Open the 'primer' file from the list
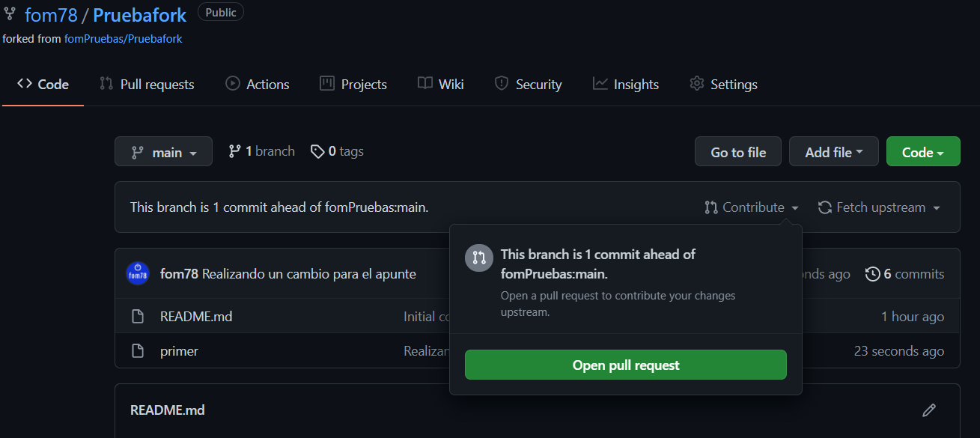980x438 pixels. 179,350
